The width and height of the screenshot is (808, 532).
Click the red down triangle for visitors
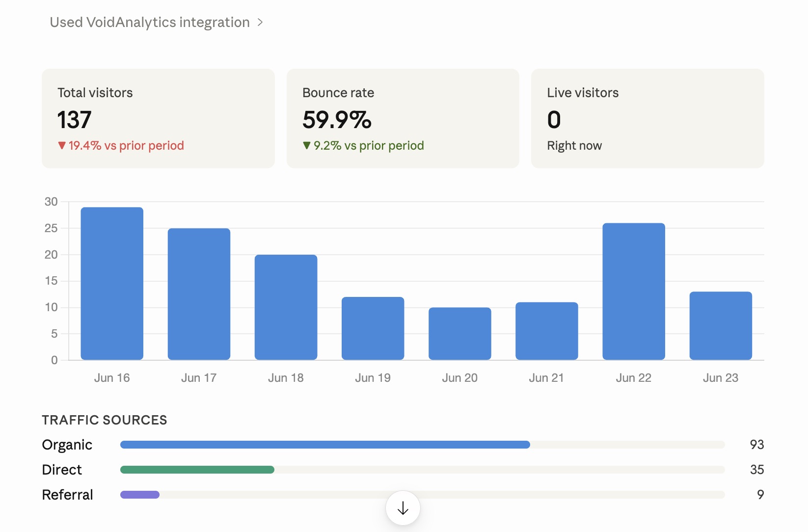click(x=62, y=145)
